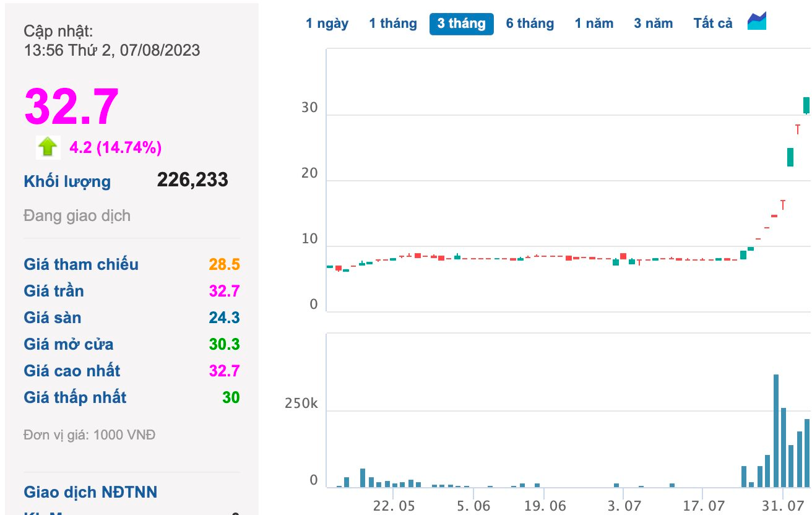Click the reference price value 28.5
Screen dimensions: 812x515
[x=224, y=265]
